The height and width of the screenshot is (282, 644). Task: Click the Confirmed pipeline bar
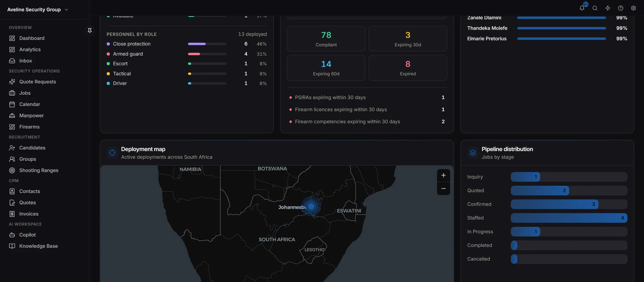pos(554,204)
